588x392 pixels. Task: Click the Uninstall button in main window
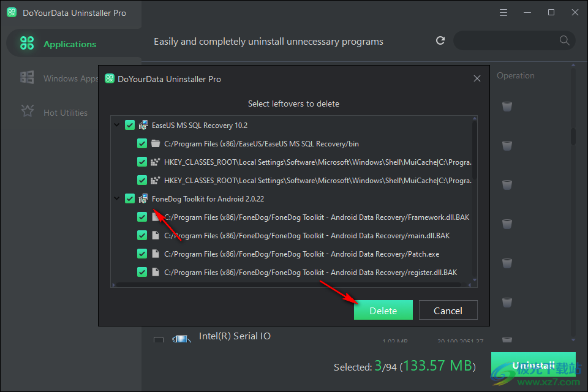[533, 364]
